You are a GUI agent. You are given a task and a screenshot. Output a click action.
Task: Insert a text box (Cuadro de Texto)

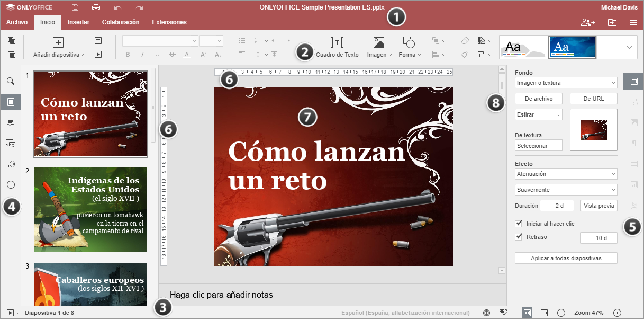click(x=337, y=47)
